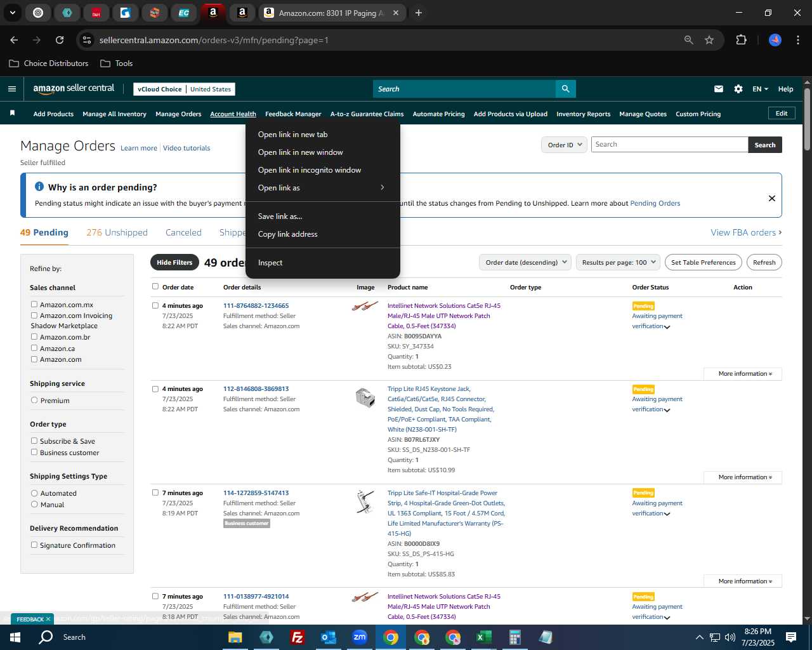812x650 pixels.
Task: Check the Amazon.com.br sales channel
Action: [x=34, y=337]
